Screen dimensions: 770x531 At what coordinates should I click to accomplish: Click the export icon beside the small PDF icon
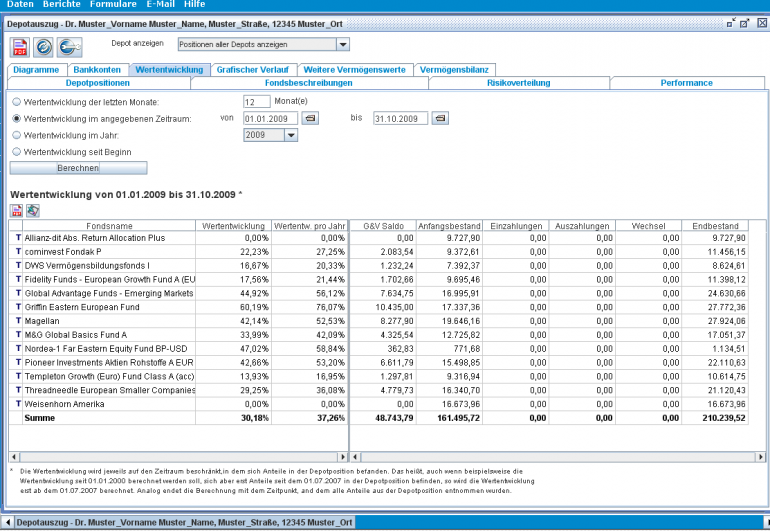point(32,210)
